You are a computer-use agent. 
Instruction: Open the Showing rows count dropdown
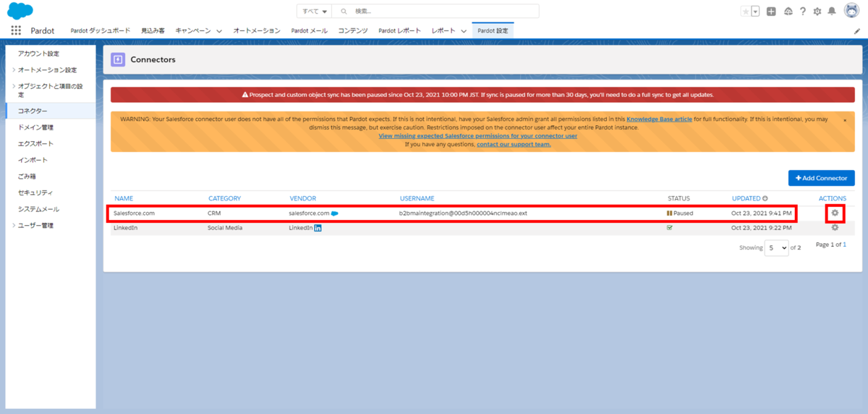pos(777,248)
